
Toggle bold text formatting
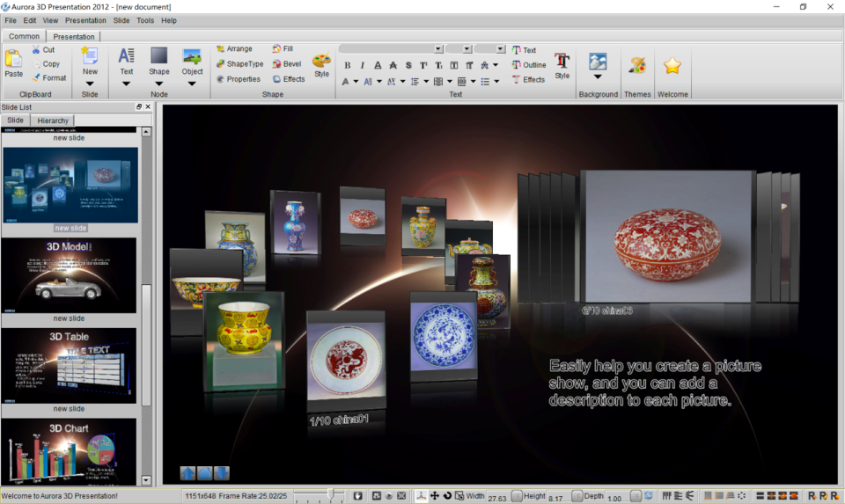click(x=347, y=65)
